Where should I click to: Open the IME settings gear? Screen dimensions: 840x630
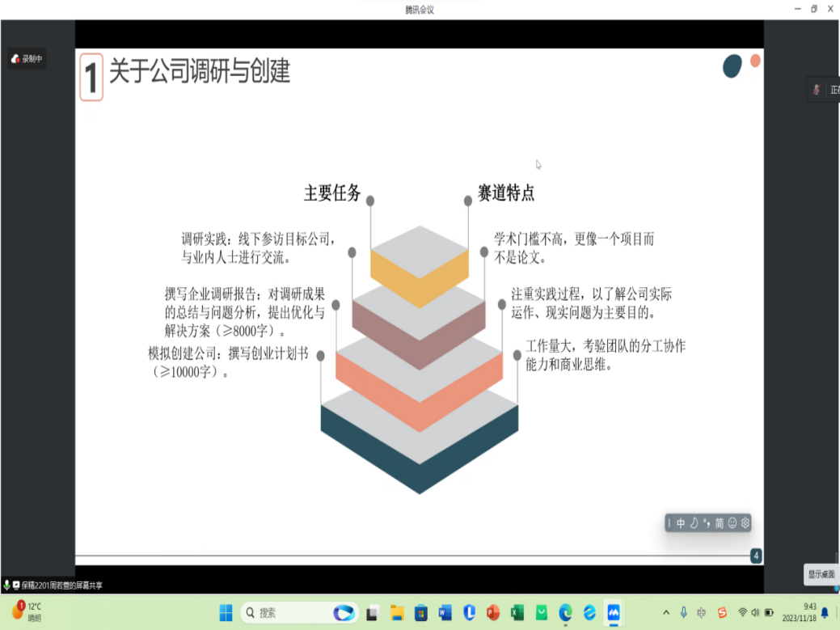click(745, 523)
